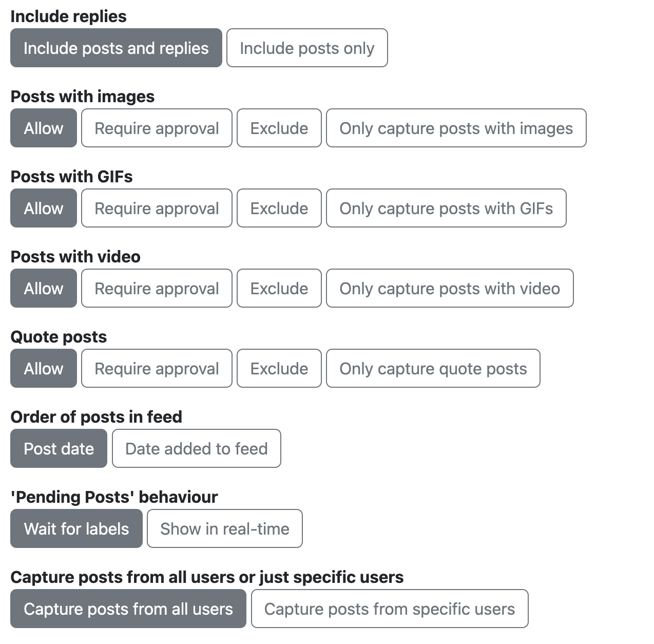
Task: Set Posts with images to Require approval
Action: [x=157, y=128]
